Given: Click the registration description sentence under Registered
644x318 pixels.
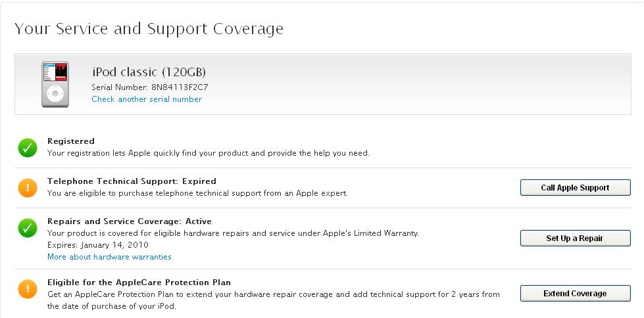Looking at the screenshot, I should pos(209,154).
